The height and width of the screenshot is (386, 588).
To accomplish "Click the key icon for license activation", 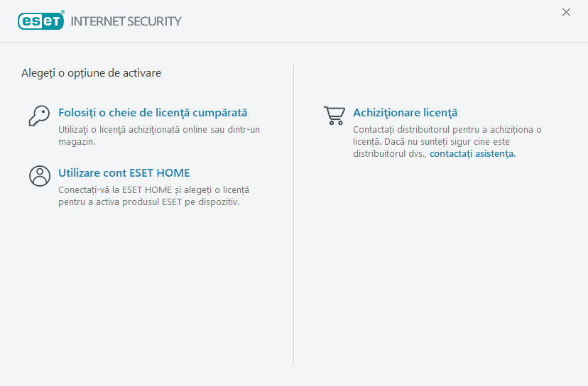I will (x=39, y=115).
